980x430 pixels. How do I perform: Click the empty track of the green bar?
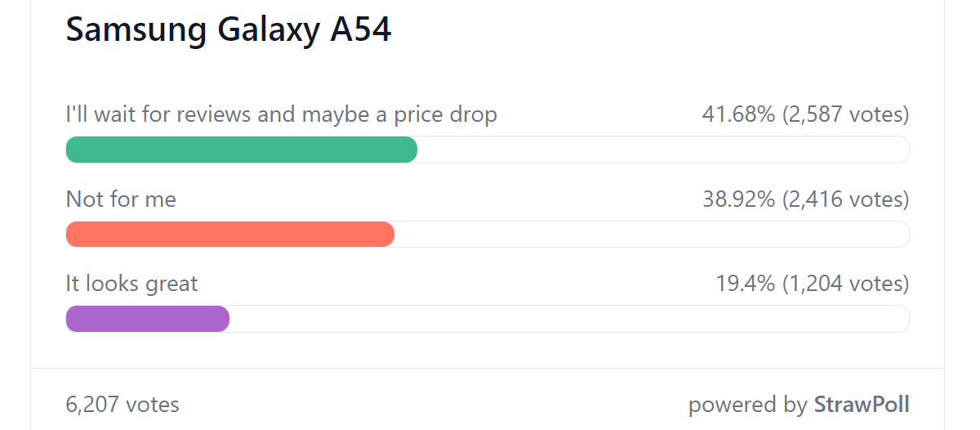coord(664,150)
